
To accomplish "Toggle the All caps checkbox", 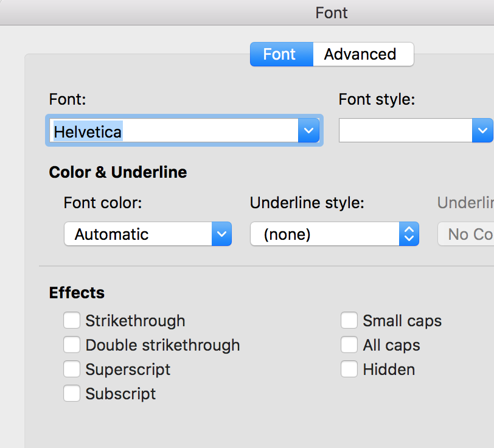I will 349,345.
